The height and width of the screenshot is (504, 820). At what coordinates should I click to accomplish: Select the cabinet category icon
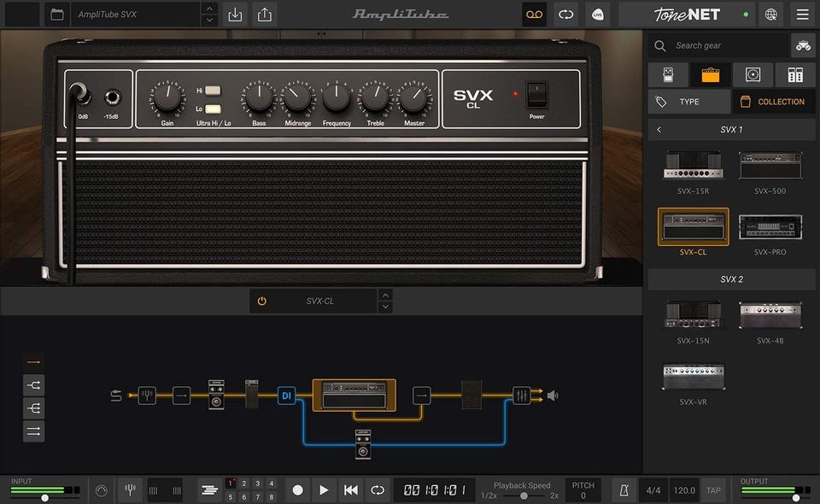[753, 75]
